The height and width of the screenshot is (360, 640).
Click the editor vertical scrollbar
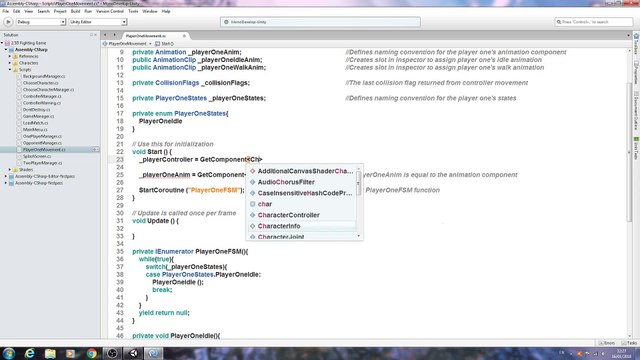(629, 152)
